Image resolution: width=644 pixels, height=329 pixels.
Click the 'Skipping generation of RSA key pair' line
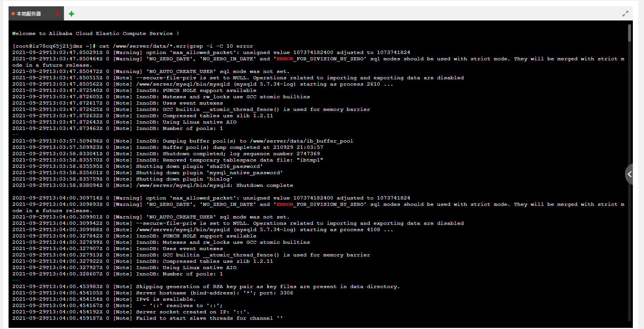point(206,287)
